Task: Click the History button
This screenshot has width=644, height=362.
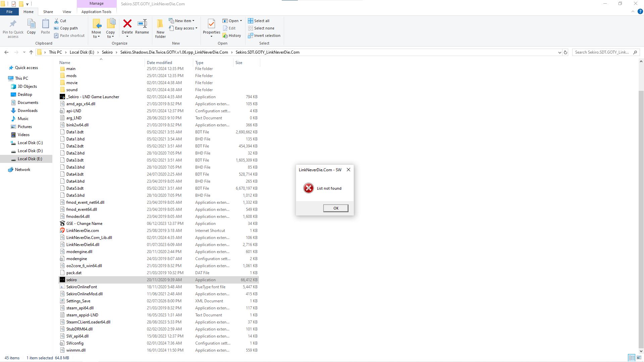Action: (232, 36)
